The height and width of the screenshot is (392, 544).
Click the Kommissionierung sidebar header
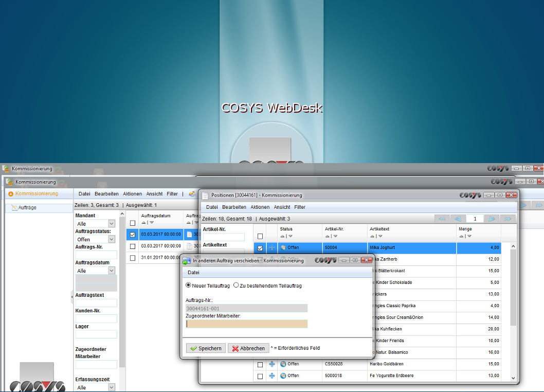point(39,194)
